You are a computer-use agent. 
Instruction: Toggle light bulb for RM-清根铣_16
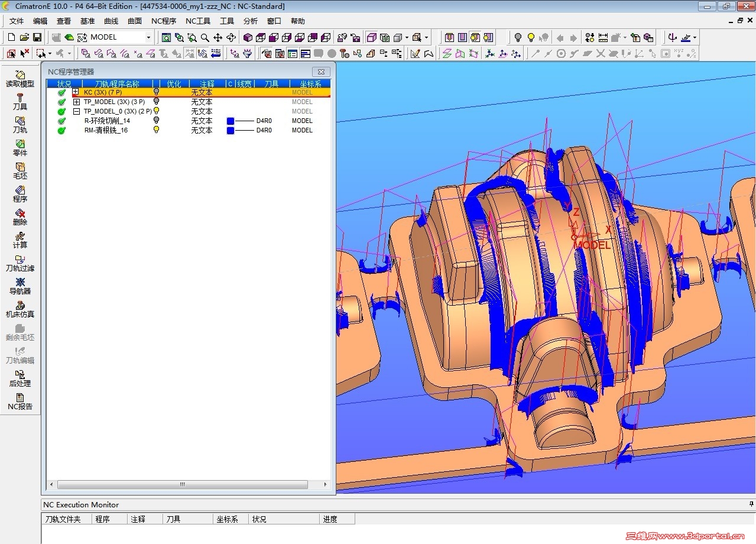[x=157, y=129]
